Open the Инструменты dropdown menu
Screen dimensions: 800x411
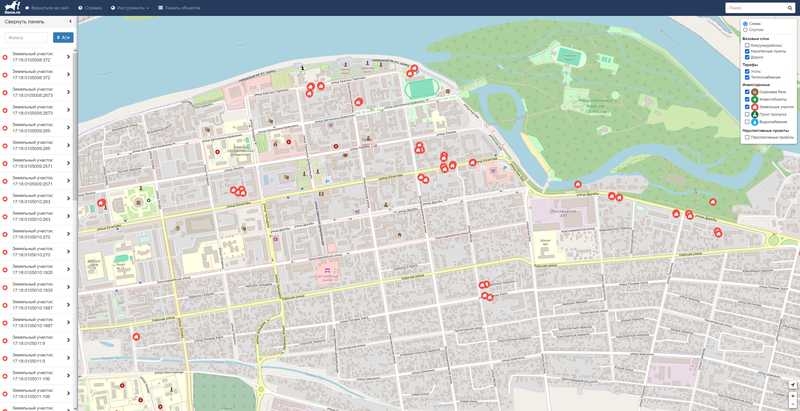130,8
